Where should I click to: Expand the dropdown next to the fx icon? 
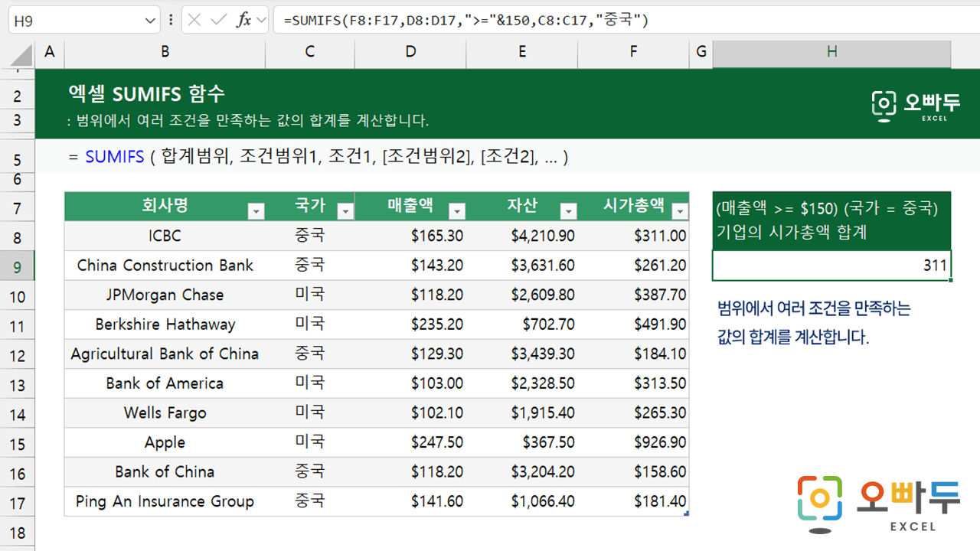click(262, 21)
